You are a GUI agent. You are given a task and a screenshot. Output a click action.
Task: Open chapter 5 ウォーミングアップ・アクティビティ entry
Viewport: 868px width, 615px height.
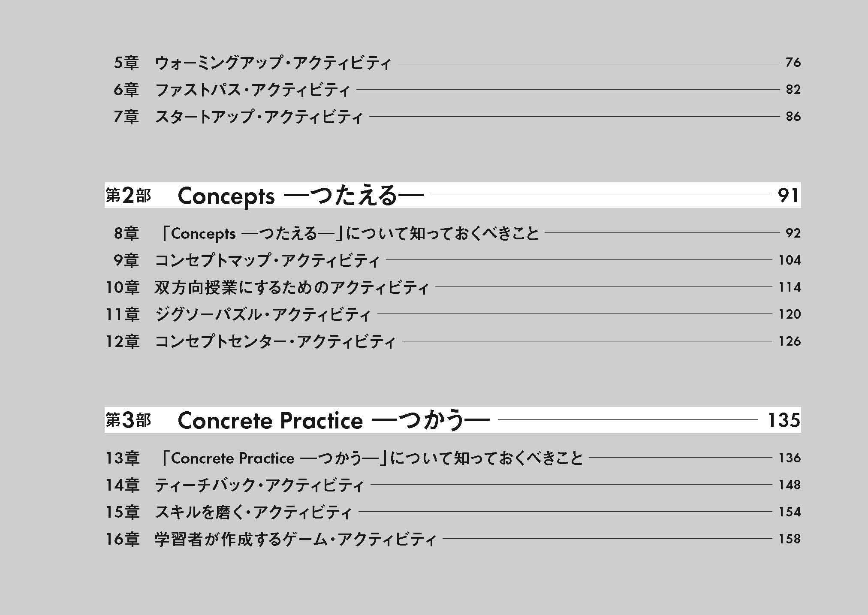[x=273, y=63]
